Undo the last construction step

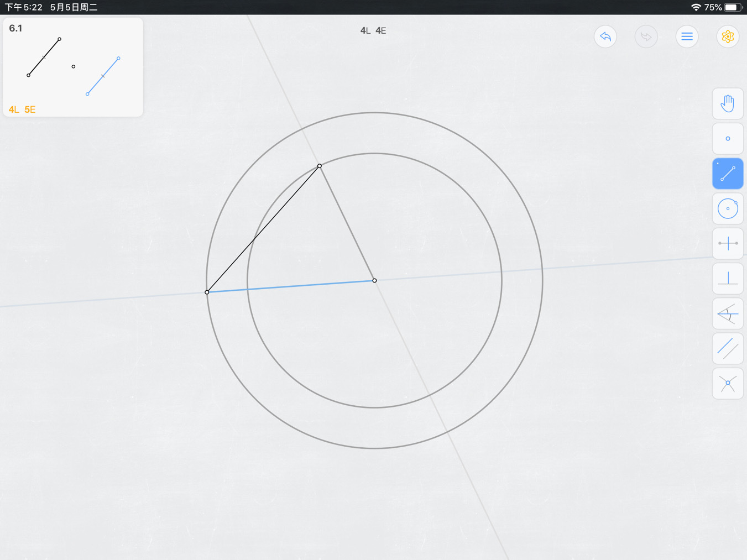[x=605, y=36]
